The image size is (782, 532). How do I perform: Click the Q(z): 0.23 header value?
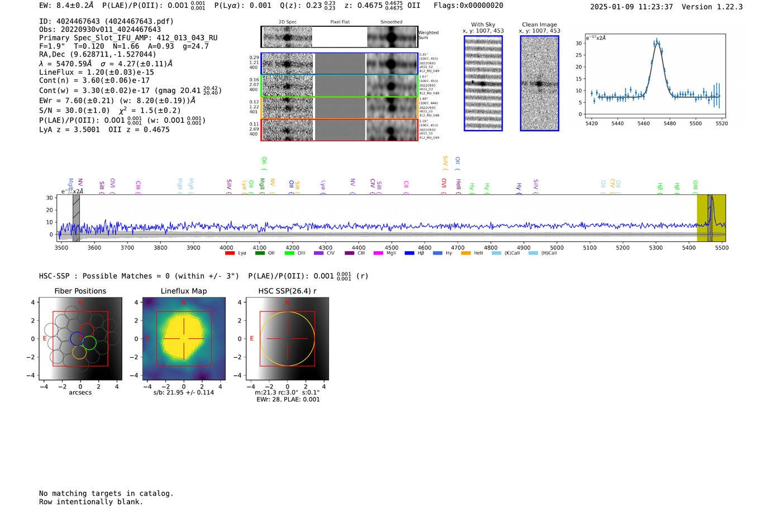tap(307, 6)
